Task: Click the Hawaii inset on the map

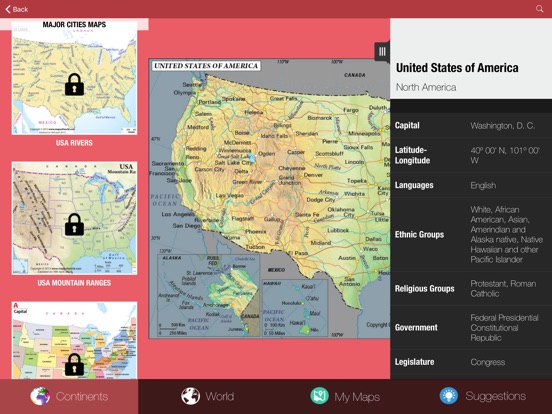Action: click(295, 308)
